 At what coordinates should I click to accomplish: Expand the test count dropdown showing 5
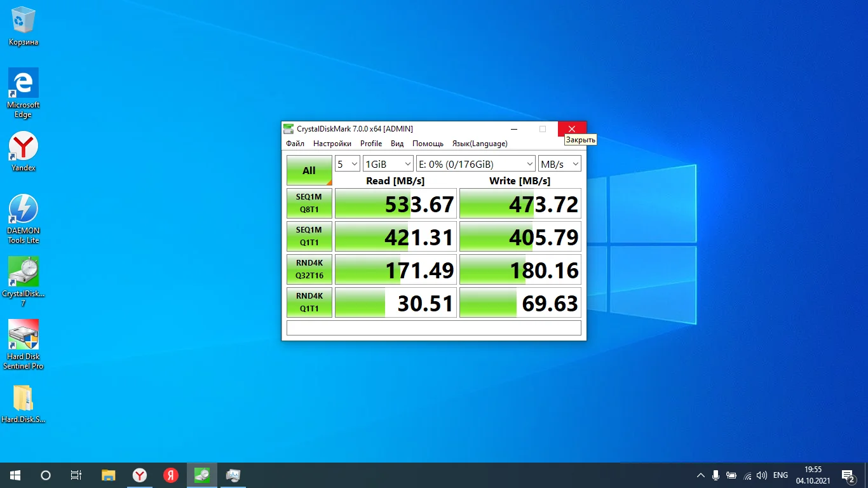[348, 164]
